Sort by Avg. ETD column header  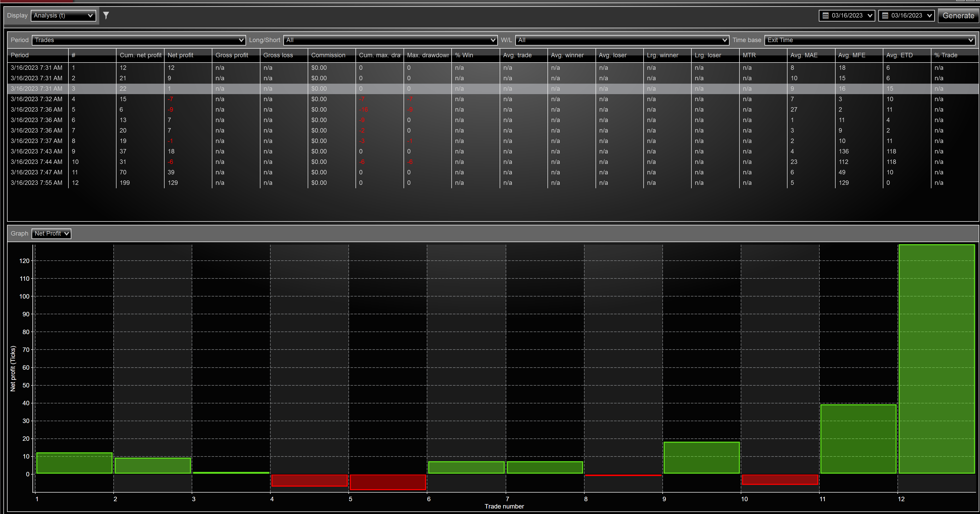(907, 55)
